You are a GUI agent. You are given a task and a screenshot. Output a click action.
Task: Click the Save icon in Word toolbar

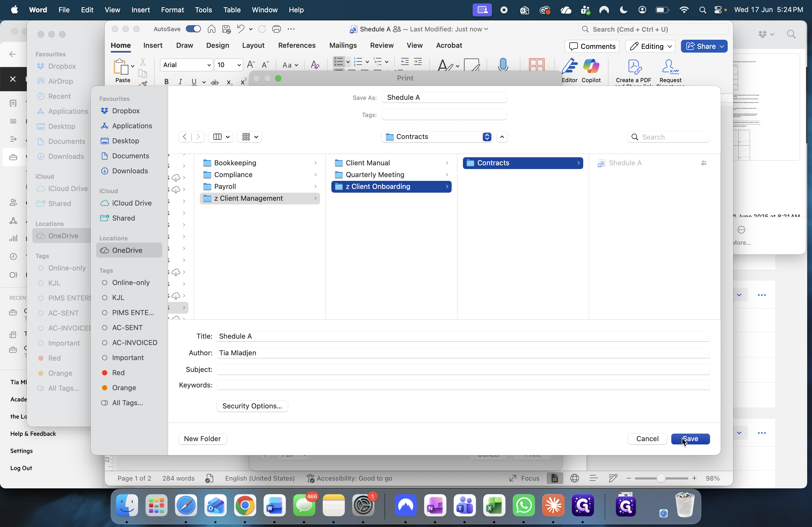point(226,29)
